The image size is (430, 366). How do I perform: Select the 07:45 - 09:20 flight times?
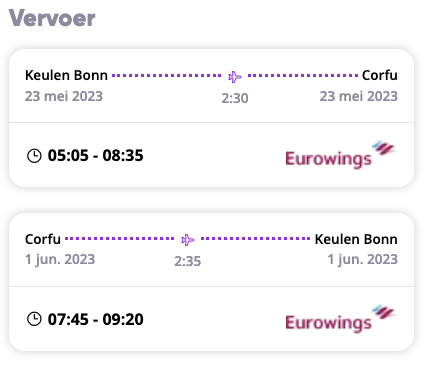tap(95, 319)
